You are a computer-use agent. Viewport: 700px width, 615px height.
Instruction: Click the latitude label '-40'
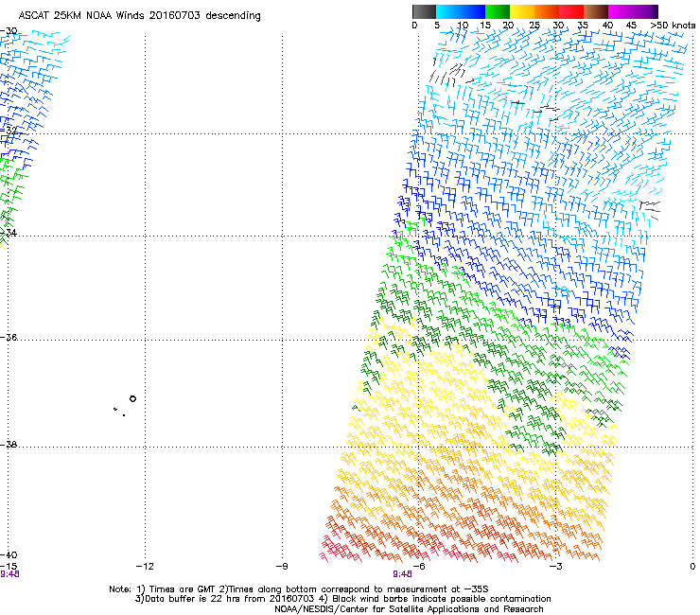click(9, 555)
